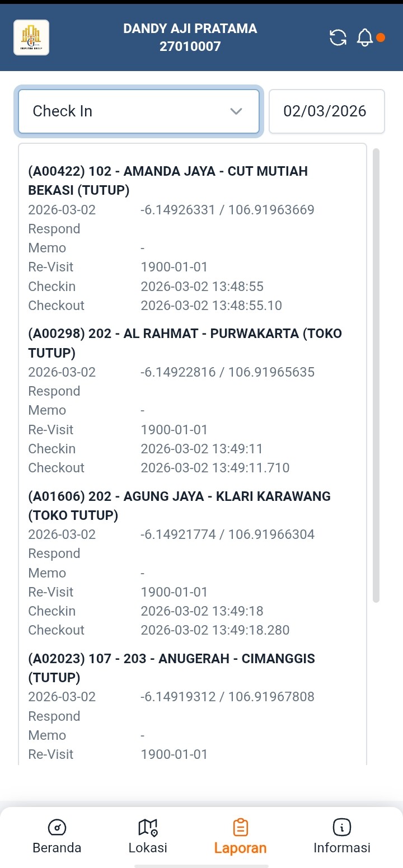
Task: Tap the Laporan clipboard icon
Action: point(240,827)
